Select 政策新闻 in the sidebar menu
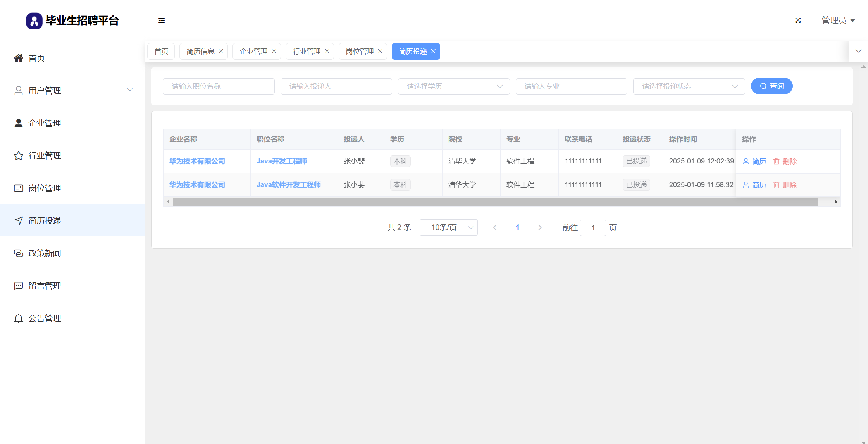 pyautogui.click(x=45, y=253)
